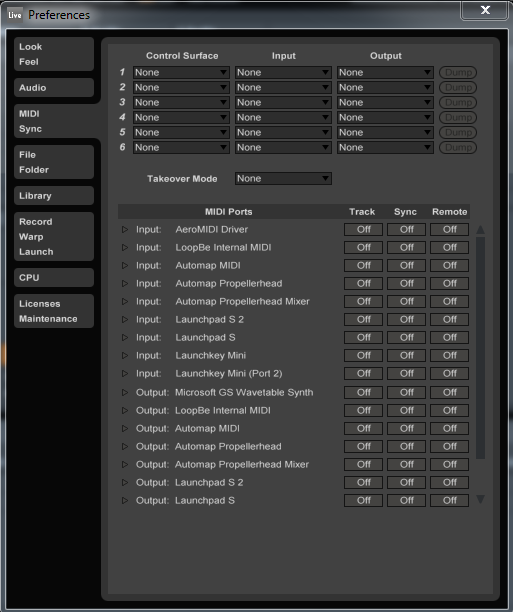Click the MIDI ports scrollbar thumb
Viewport: 513px width, 612px height.
(x=481, y=348)
